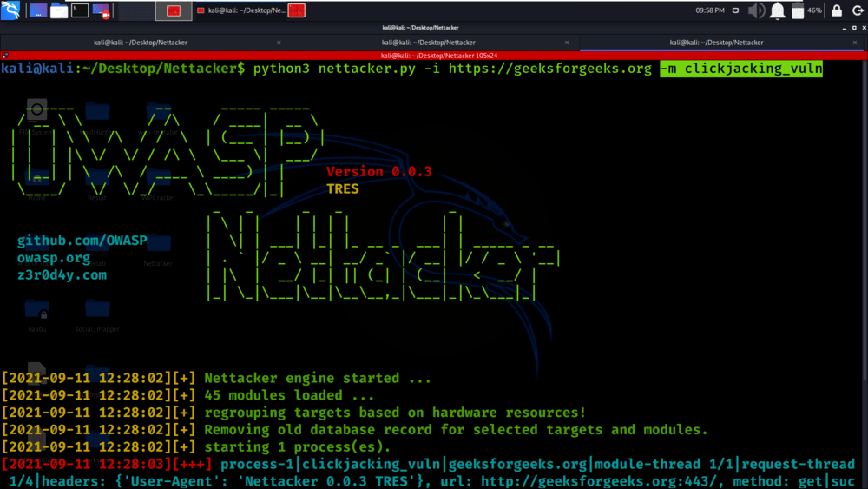Click the yellow 'TRES' text
This screenshot has width=868, height=489.
(x=343, y=188)
